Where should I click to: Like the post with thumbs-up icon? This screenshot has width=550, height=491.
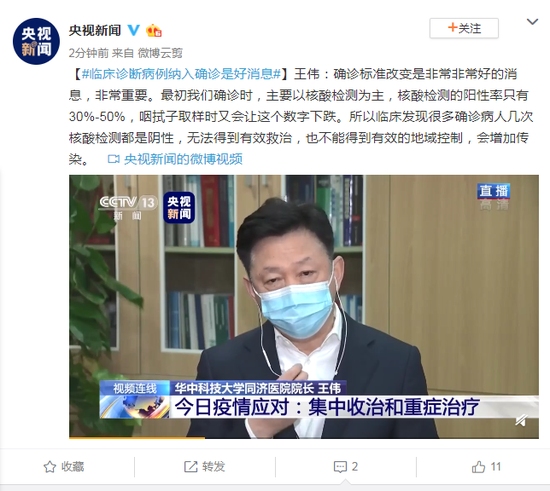pyautogui.click(x=478, y=467)
